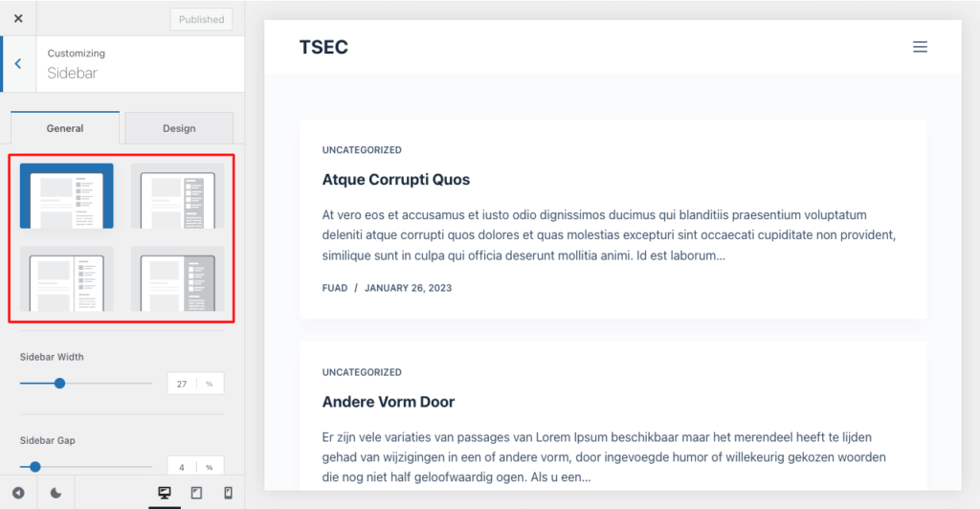Screen dimensions: 980x509
Task: Switch to tablet preview device
Action: point(196,493)
